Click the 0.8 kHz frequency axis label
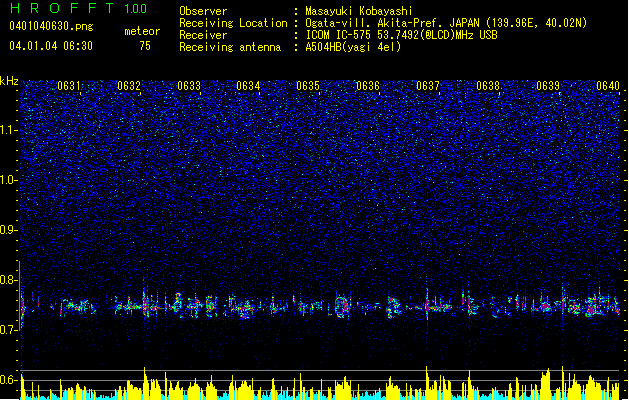 point(9,280)
